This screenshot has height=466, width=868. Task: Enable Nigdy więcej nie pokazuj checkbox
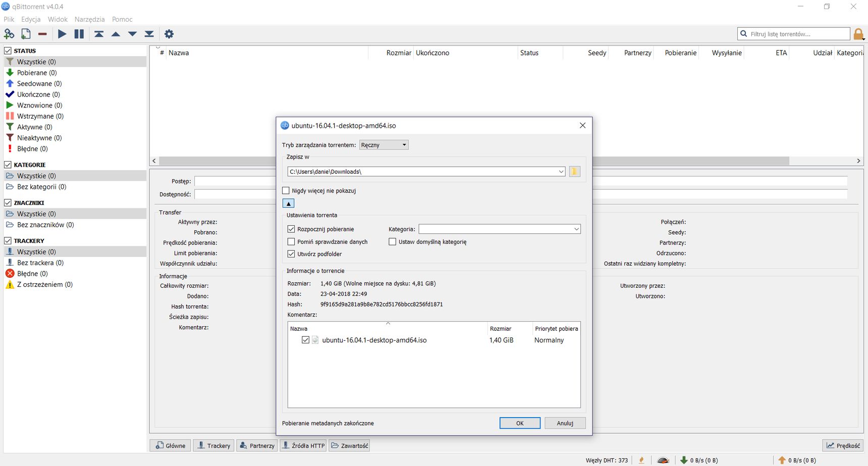coord(286,191)
